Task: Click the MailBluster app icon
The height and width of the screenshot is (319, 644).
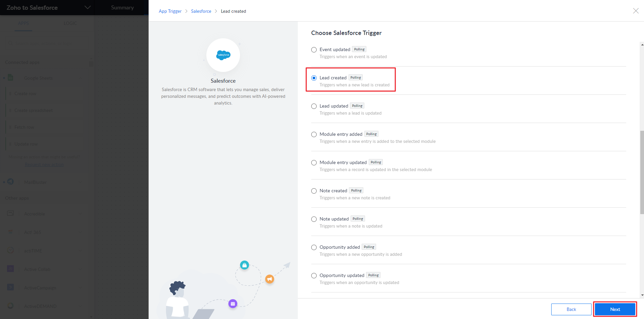Action: [10, 182]
